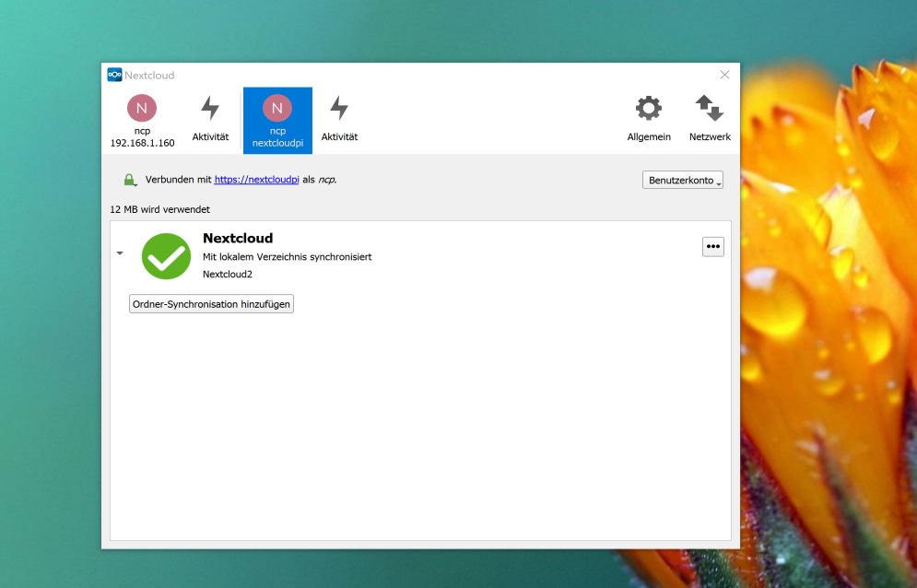This screenshot has width=917, height=588.
Task: Click the green sync status checkmark
Action: 166,256
